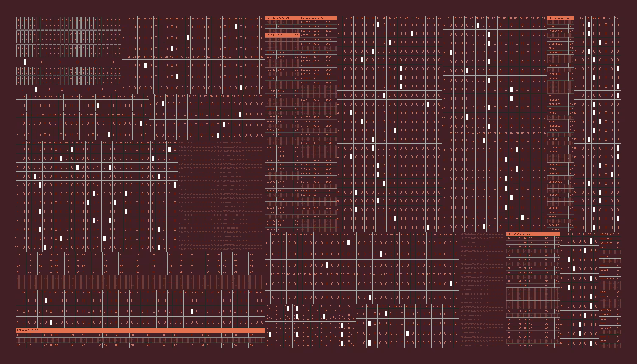Pick the 99.9 value in the AFQRV row

click(x=281, y=52)
